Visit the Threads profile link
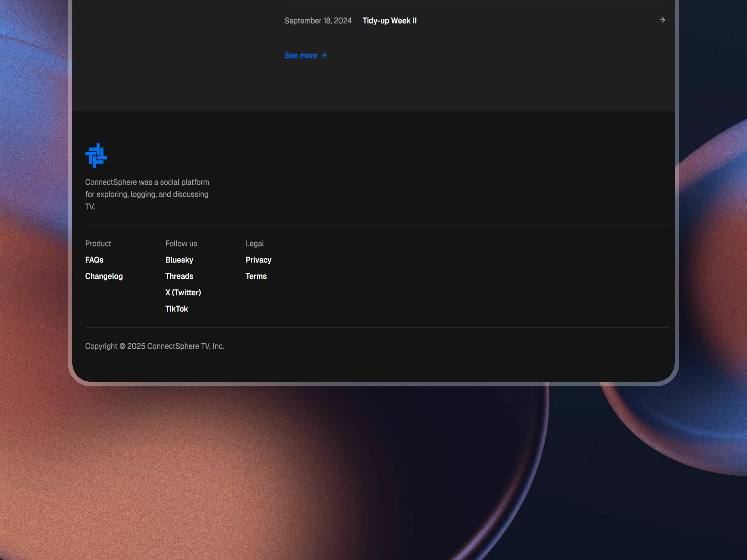 179,276
